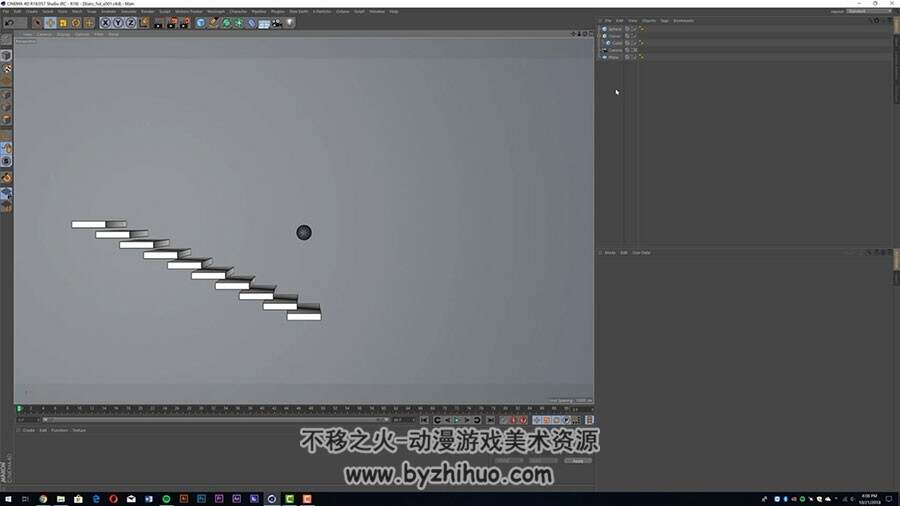Add a Camera object from toolbar
The image size is (900, 506).
click(277, 23)
